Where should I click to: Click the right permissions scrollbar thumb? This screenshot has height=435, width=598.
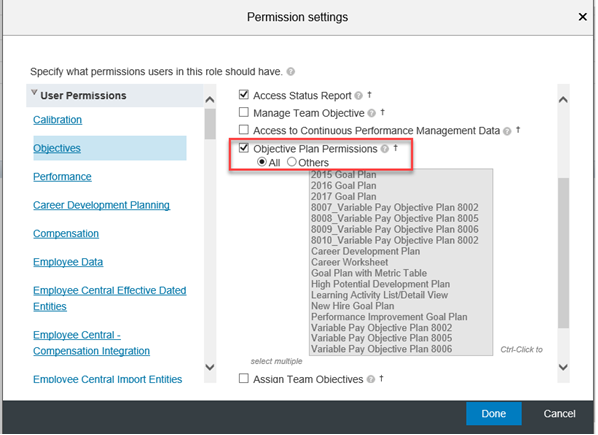[x=563, y=253]
